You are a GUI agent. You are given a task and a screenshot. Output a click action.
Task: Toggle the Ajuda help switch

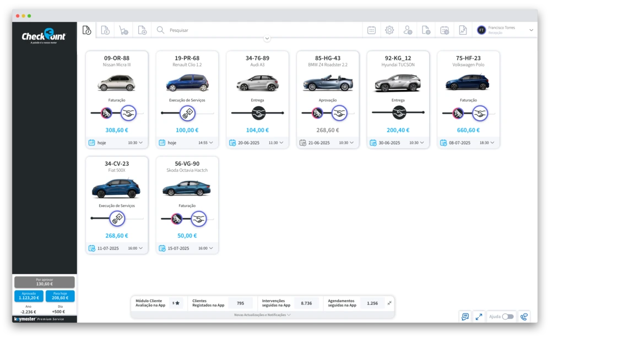507,317
